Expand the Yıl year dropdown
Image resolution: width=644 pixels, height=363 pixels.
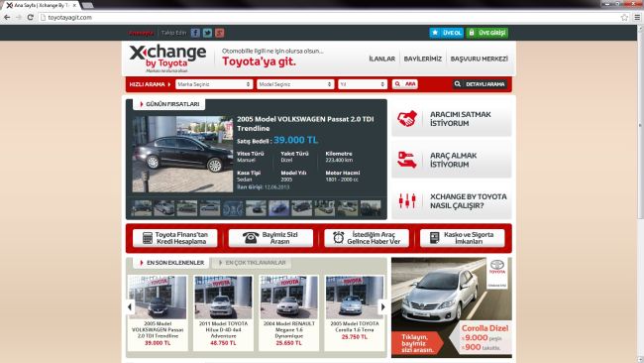click(x=363, y=84)
